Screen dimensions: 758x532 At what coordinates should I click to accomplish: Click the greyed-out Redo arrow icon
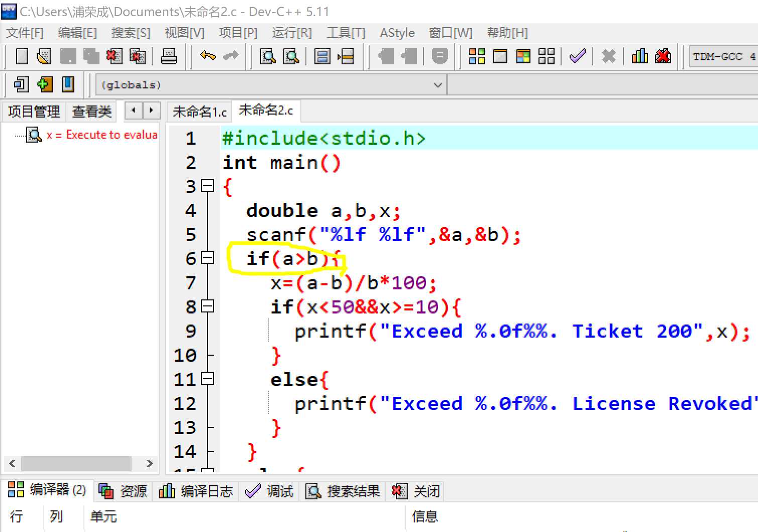tap(231, 56)
